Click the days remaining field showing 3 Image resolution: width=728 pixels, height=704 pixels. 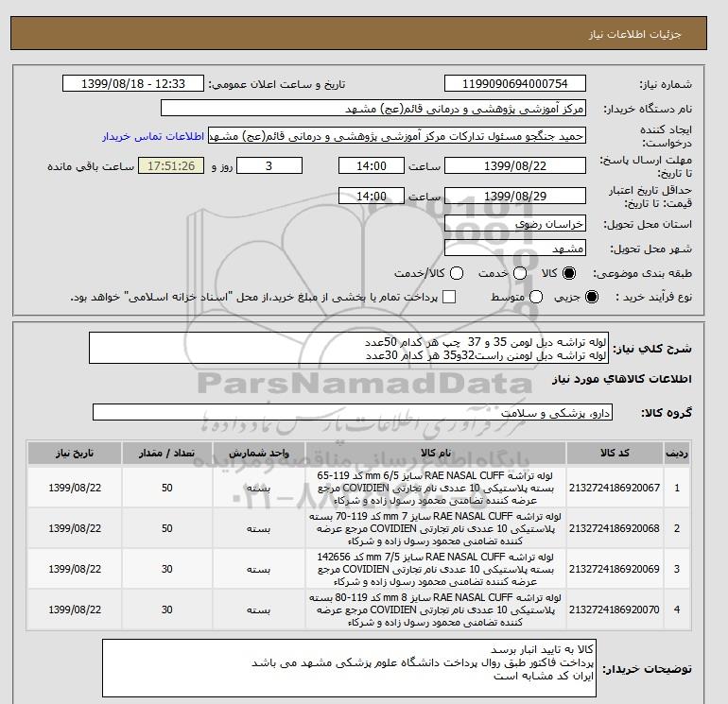[x=269, y=165]
